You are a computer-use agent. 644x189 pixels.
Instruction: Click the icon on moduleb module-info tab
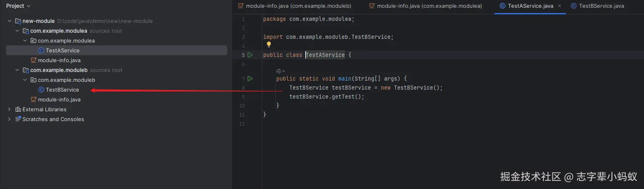(x=241, y=6)
